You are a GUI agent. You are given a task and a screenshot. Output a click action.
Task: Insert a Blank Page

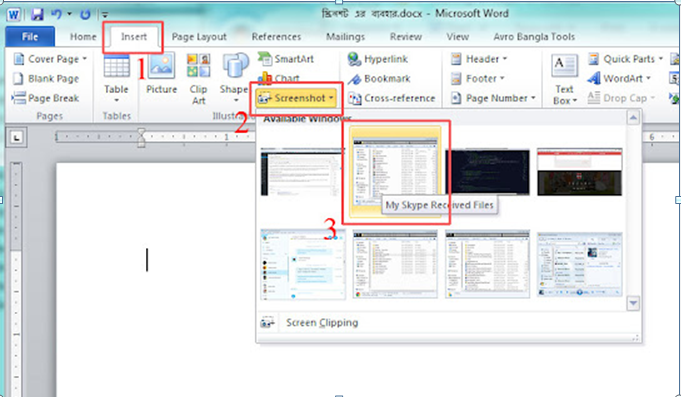pos(46,79)
